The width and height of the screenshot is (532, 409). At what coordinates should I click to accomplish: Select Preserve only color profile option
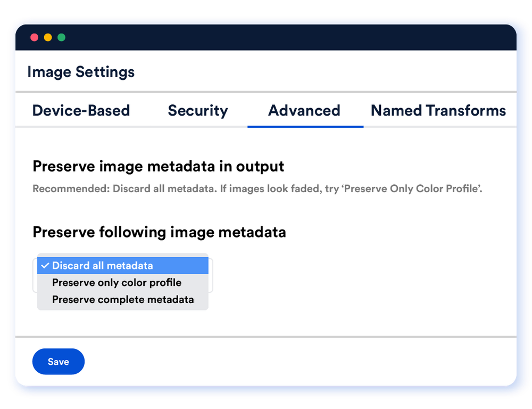click(123, 283)
